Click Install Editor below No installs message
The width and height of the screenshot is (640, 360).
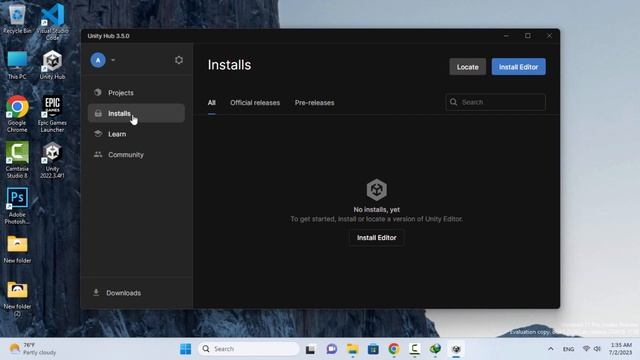click(376, 238)
